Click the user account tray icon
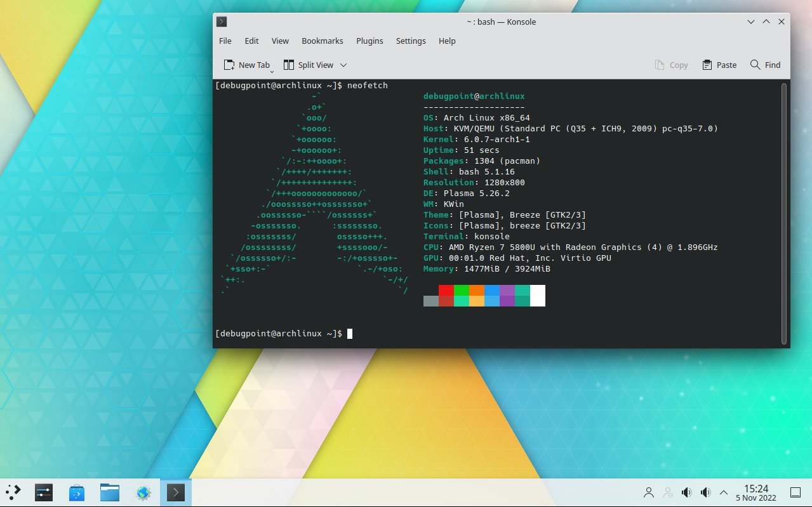Screen dimensions: 812x507 click(649, 492)
